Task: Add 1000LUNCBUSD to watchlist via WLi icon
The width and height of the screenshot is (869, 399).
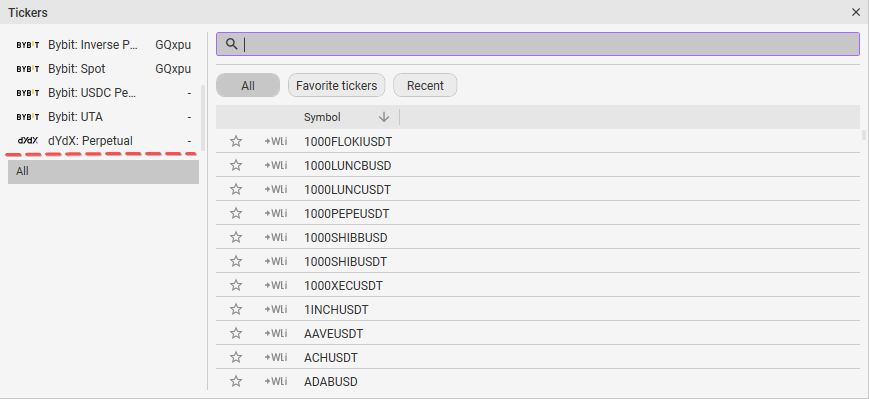Action: [276, 165]
